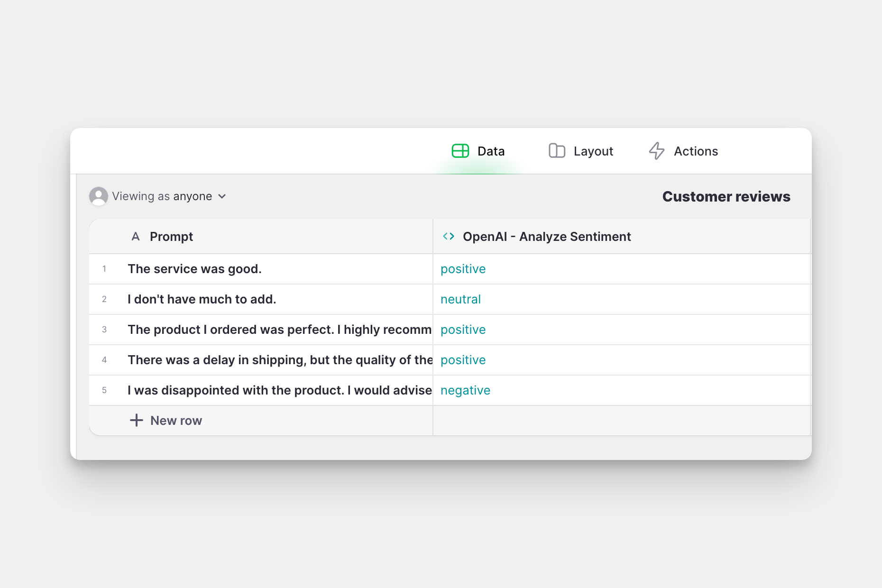Click the Customer reviews title

coord(726,196)
